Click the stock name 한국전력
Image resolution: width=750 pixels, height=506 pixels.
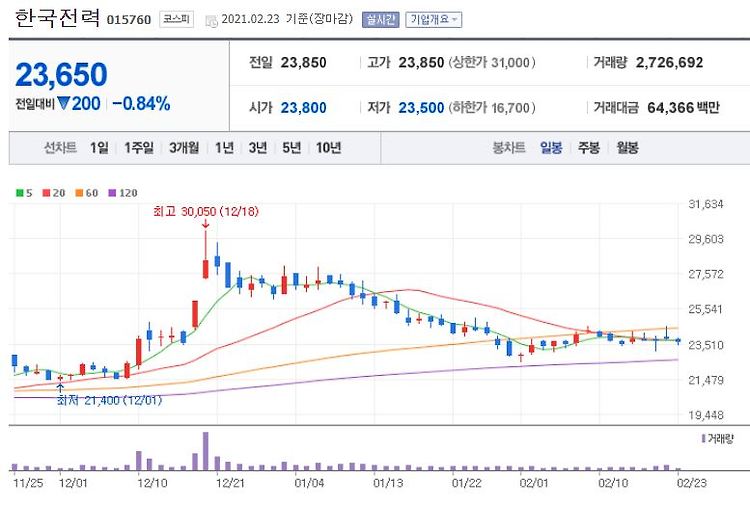(x=57, y=18)
